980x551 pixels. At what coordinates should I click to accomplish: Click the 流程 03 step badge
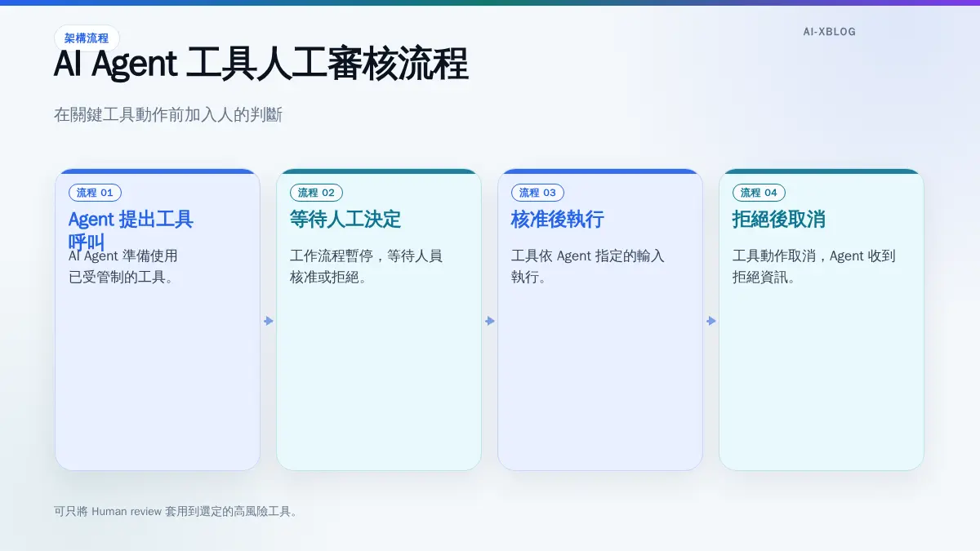pyautogui.click(x=537, y=193)
